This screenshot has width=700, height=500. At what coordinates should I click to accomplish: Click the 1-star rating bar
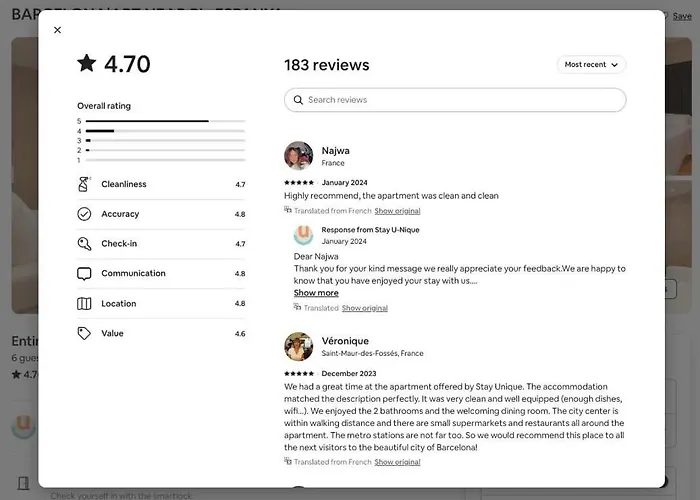tap(165, 160)
